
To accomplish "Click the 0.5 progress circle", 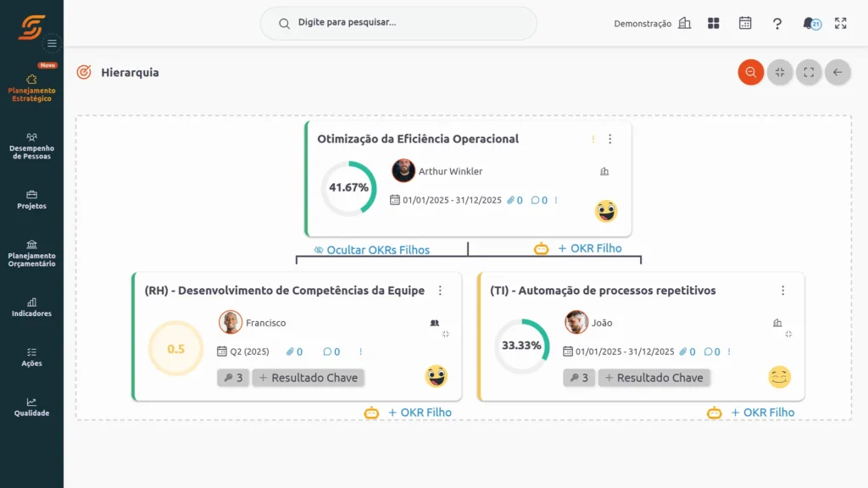I will (176, 348).
